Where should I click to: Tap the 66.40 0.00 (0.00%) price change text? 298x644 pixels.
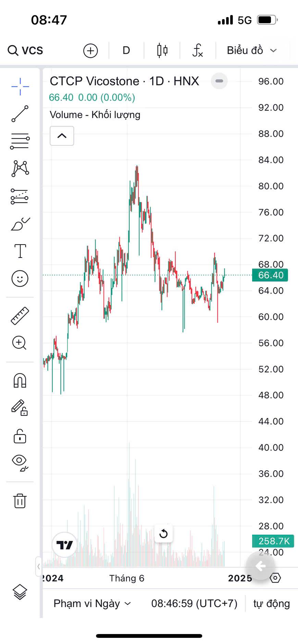[92, 97]
